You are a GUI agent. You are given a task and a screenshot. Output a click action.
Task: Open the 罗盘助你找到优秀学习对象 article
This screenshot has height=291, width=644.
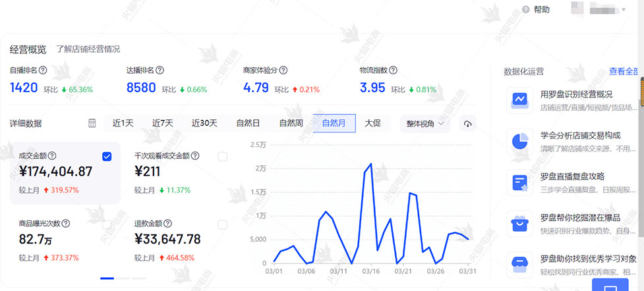click(589, 259)
